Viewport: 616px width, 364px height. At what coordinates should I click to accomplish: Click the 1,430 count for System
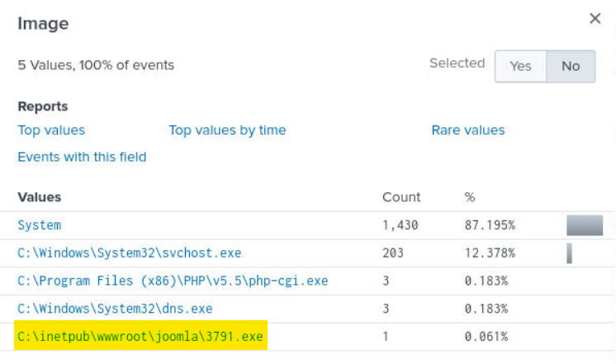400,225
